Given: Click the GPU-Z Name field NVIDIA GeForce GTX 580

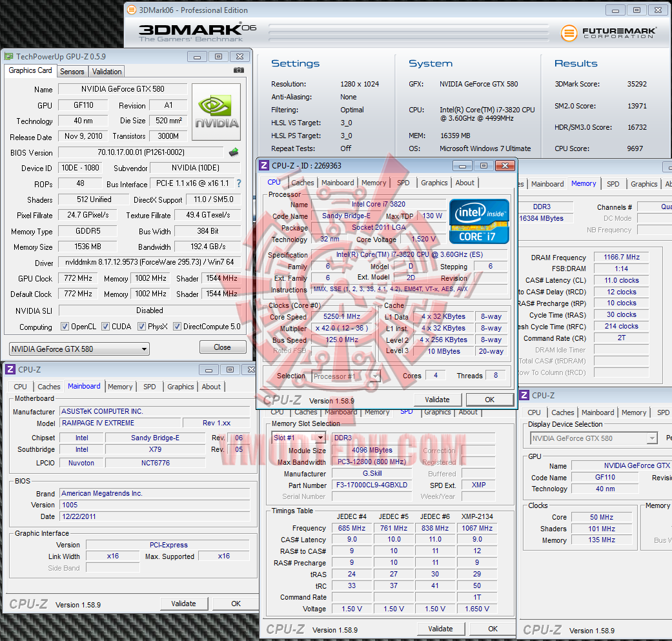Looking at the screenshot, I should (x=123, y=89).
